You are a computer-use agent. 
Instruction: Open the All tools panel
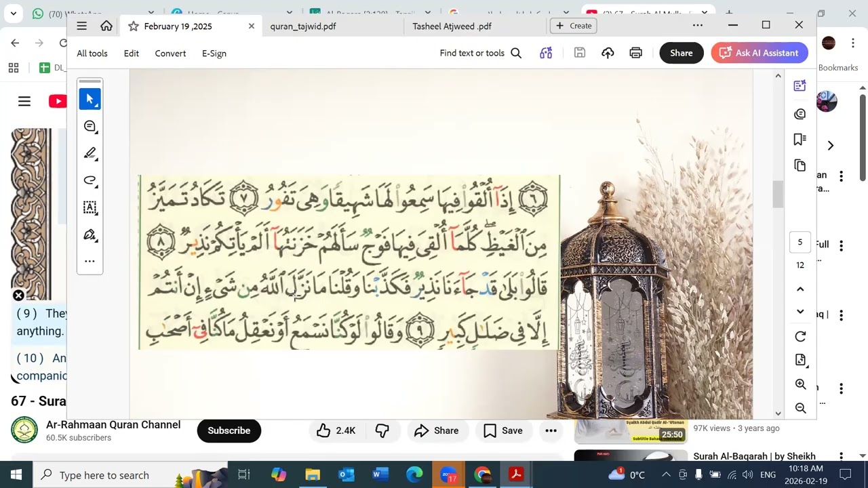[x=92, y=53]
